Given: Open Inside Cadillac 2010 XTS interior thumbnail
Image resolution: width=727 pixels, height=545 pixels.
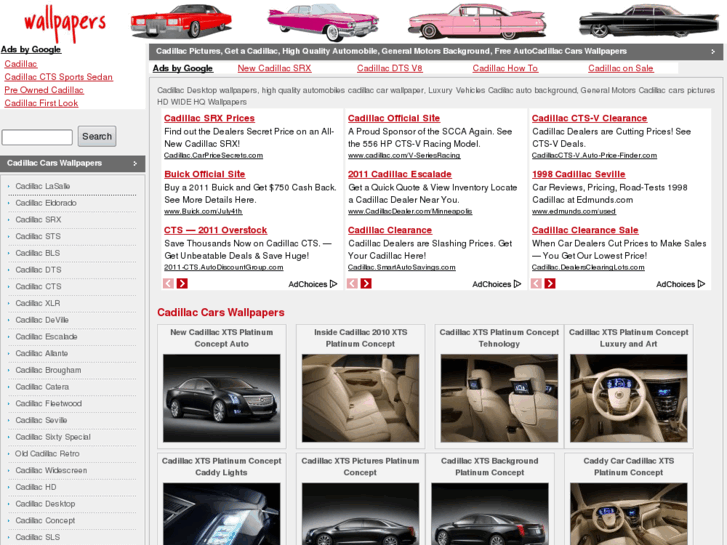Looking at the screenshot, I should [x=360, y=398].
